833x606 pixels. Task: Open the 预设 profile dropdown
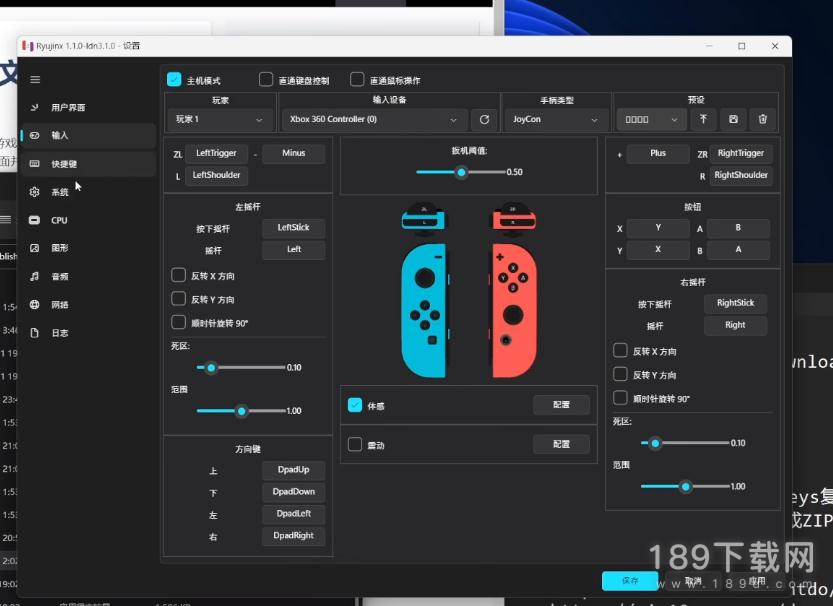pos(651,120)
